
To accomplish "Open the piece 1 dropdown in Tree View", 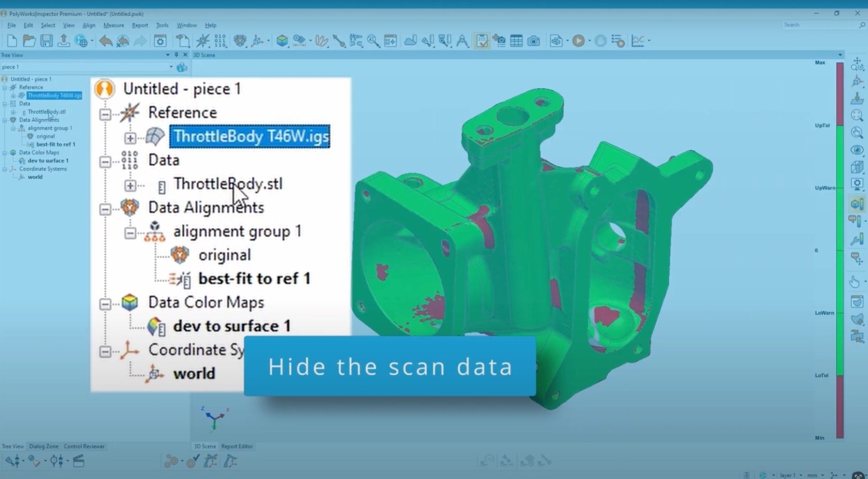I will 170,67.
